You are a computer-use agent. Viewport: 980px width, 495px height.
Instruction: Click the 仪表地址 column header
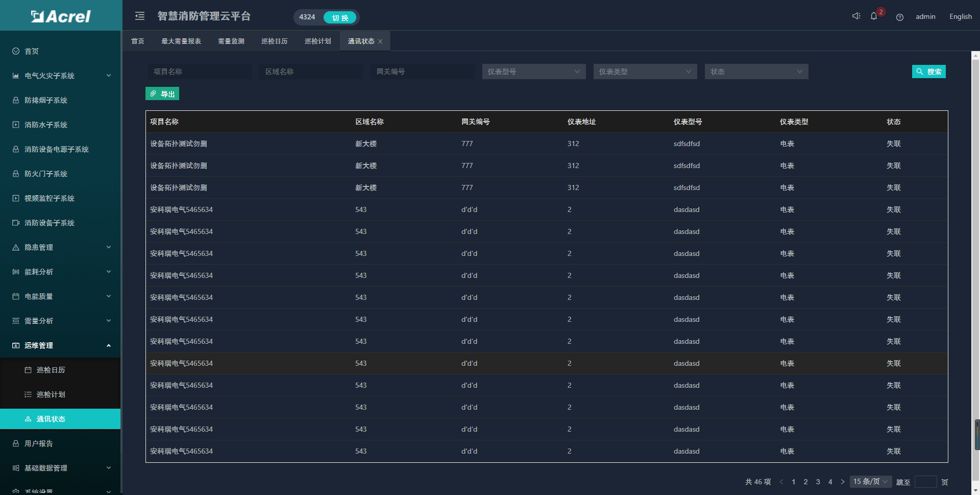tap(582, 122)
